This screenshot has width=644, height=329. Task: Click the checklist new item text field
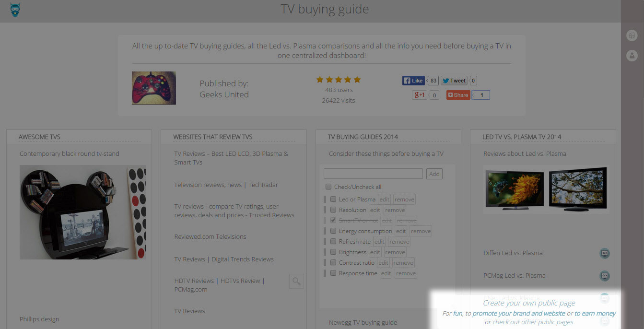(373, 174)
